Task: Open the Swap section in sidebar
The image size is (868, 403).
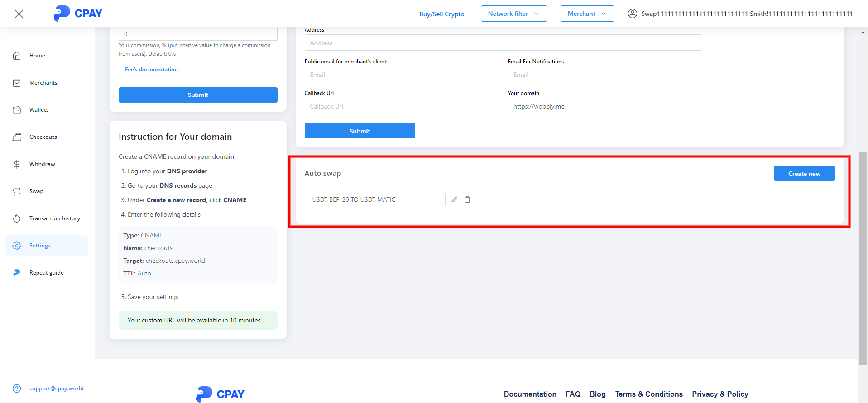Action: pyautogui.click(x=36, y=191)
